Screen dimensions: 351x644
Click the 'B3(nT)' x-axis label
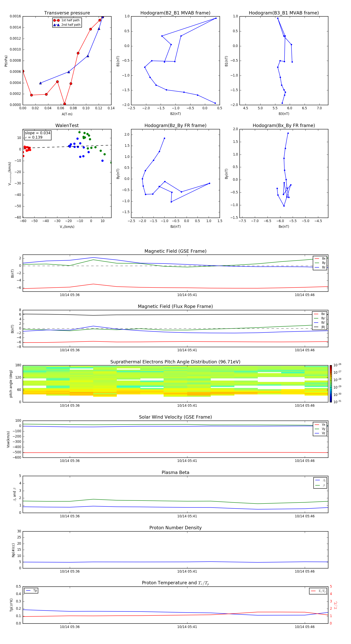[x=284, y=114]
